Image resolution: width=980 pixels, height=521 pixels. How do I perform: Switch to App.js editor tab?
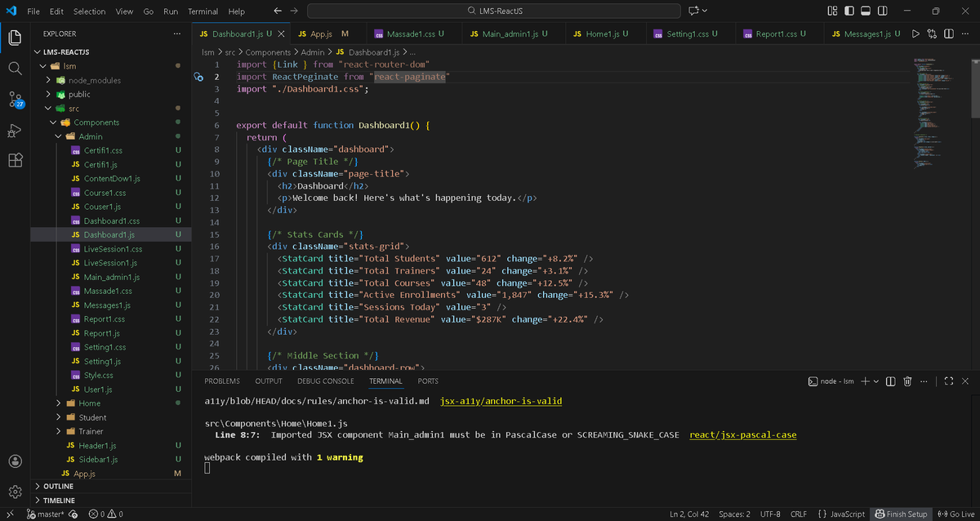click(323, 33)
